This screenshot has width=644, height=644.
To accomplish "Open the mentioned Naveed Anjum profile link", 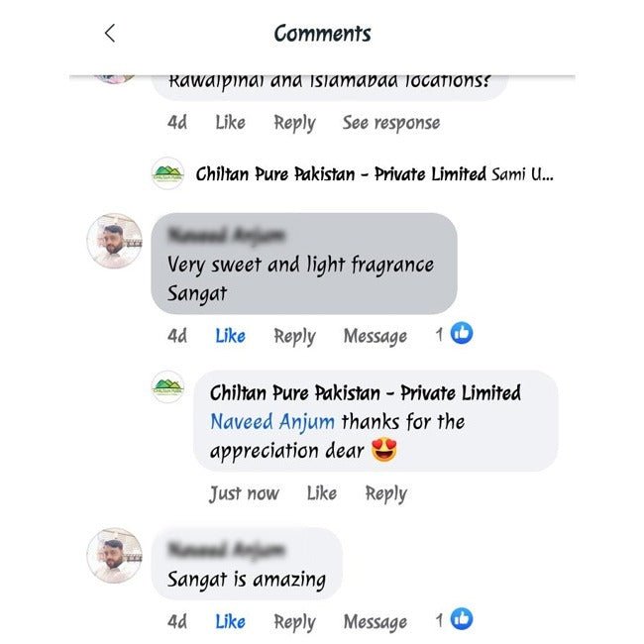I will click(272, 422).
